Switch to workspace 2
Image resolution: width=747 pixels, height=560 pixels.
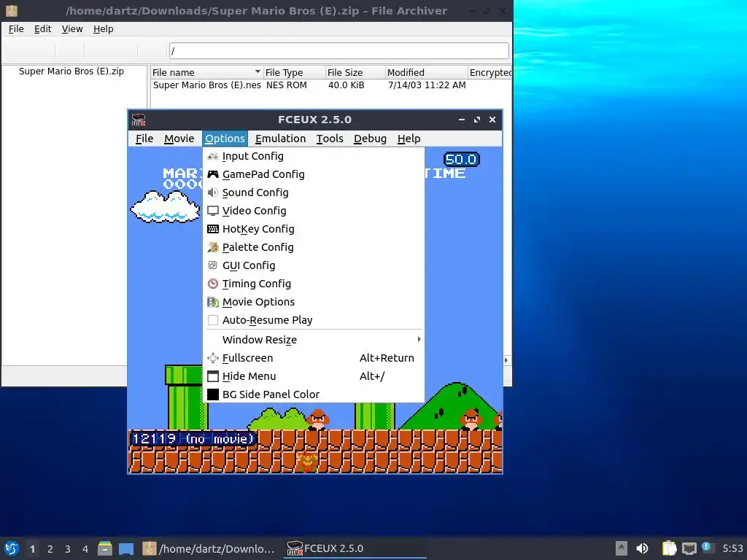pos(50,549)
